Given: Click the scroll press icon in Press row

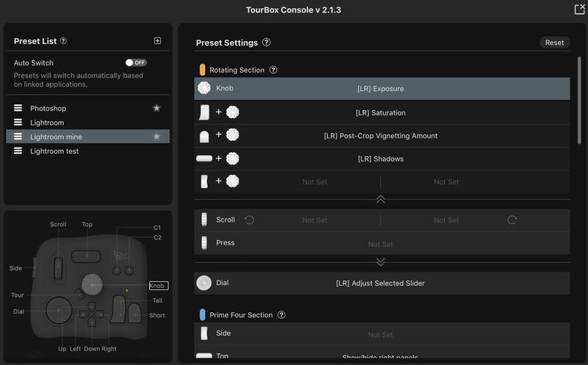Looking at the screenshot, I should click(x=204, y=243).
